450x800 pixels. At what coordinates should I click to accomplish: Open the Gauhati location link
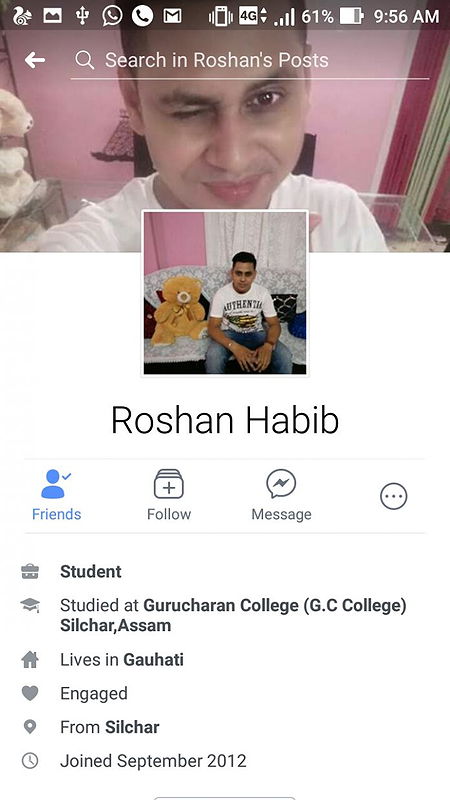154,660
